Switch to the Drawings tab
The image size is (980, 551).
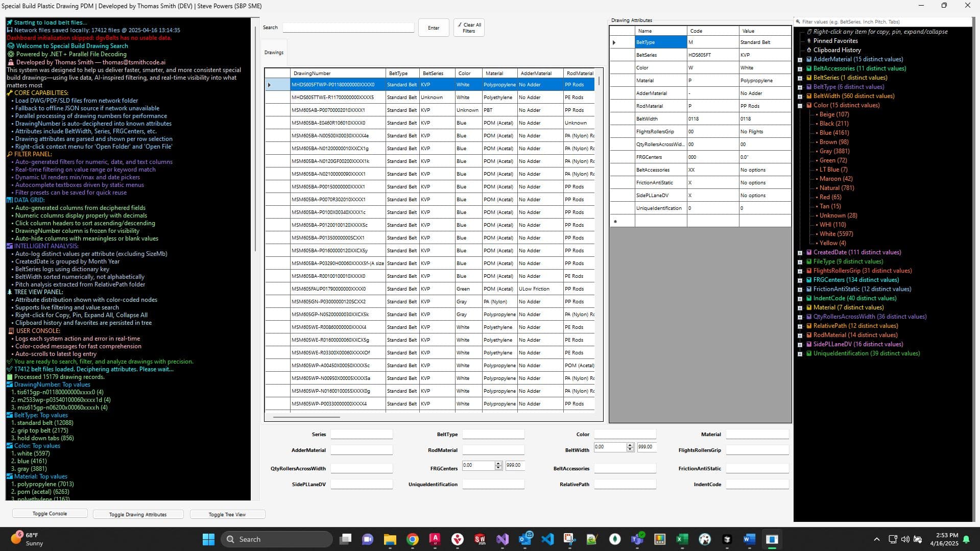(274, 52)
